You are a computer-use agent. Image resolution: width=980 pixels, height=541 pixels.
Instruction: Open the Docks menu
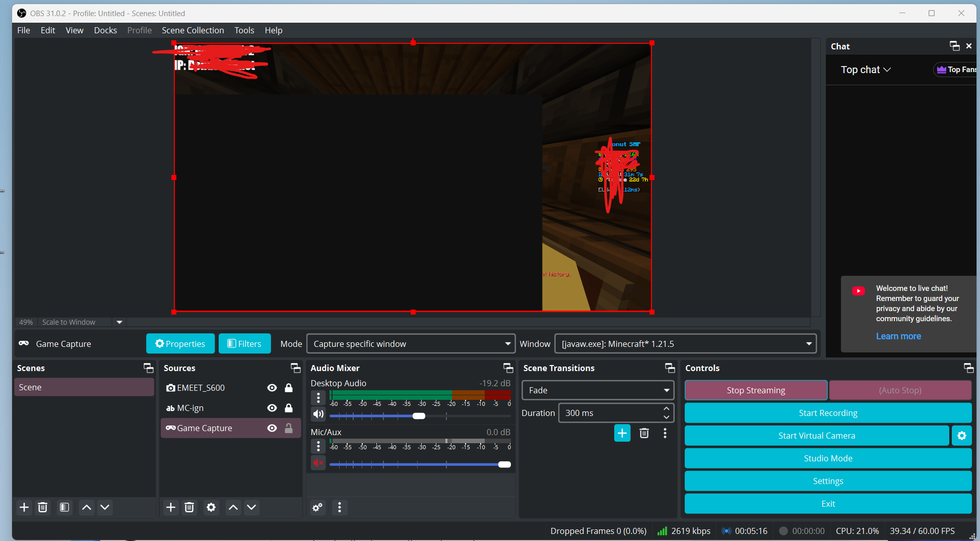[105, 30]
